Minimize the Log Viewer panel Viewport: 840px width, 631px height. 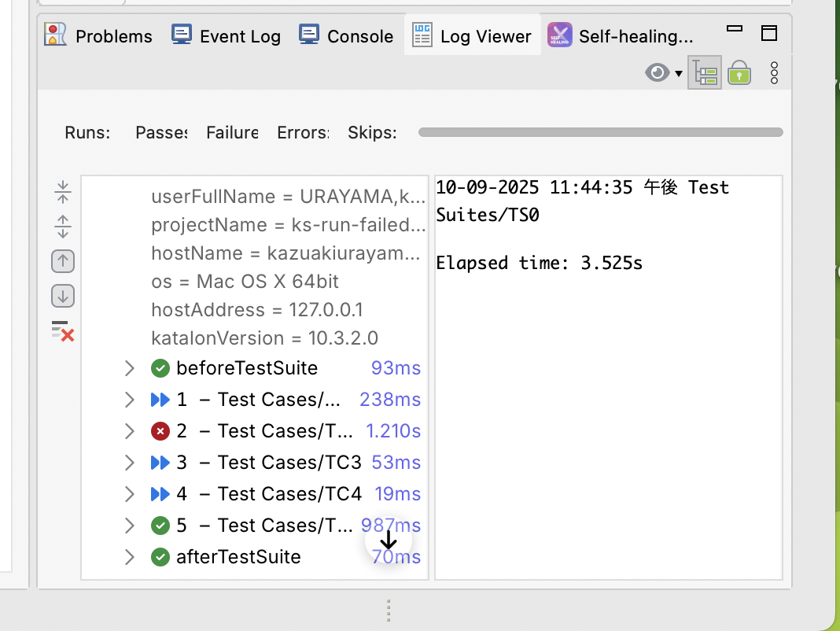pos(735,29)
